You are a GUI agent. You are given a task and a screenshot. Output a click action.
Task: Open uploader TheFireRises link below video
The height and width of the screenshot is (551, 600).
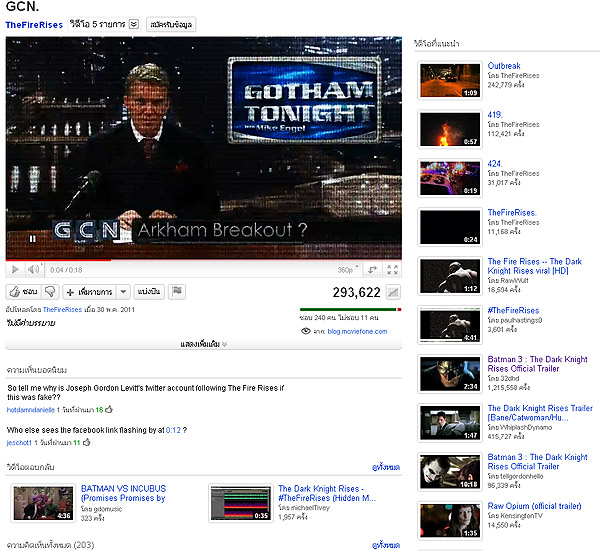tap(62, 309)
